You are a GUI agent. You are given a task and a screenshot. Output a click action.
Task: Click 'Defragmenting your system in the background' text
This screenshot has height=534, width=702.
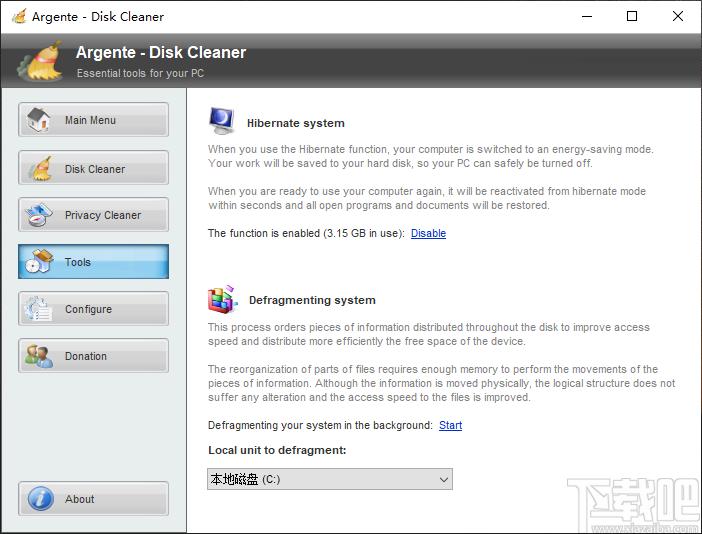tap(320, 425)
